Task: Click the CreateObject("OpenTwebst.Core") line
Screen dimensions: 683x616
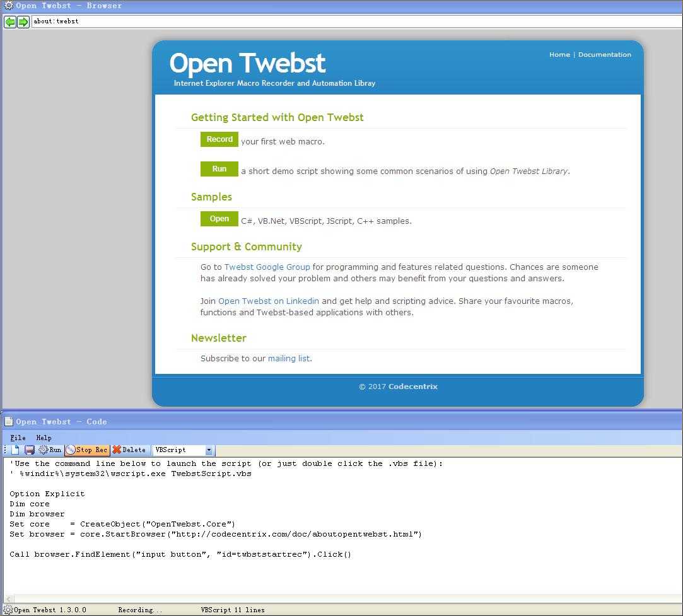Action: pos(122,524)
